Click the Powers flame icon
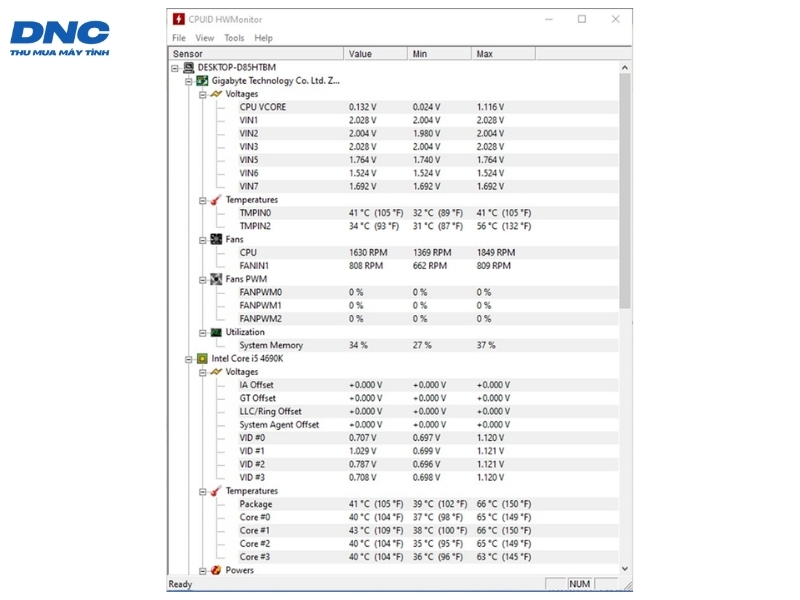Screen dimensions: 800x600 point(216,570)
